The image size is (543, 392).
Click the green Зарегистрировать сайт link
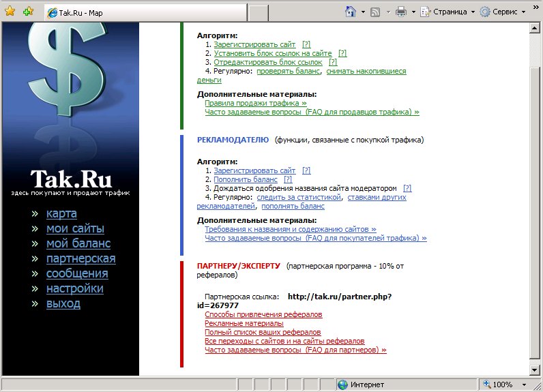254,44
